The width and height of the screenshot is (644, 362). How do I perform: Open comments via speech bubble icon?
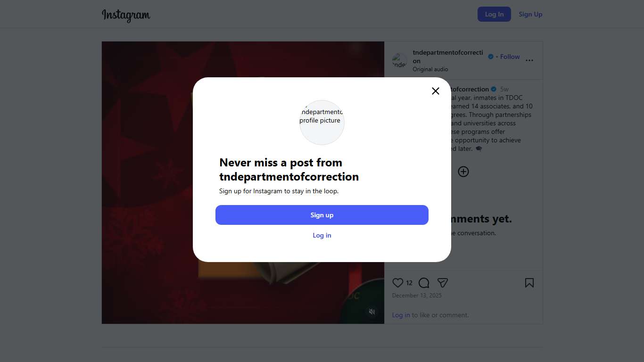click(424, 283)
